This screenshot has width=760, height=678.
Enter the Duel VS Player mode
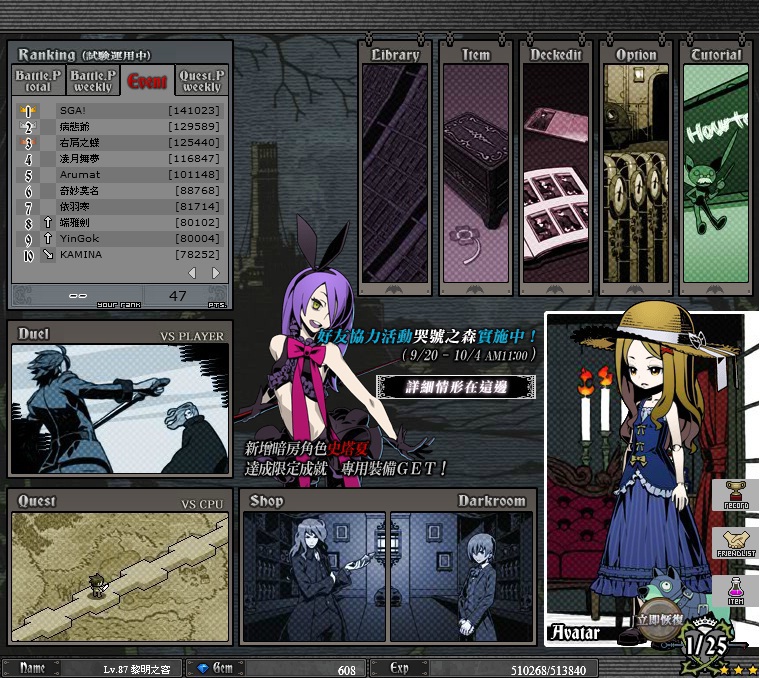[x=119, y=409]
